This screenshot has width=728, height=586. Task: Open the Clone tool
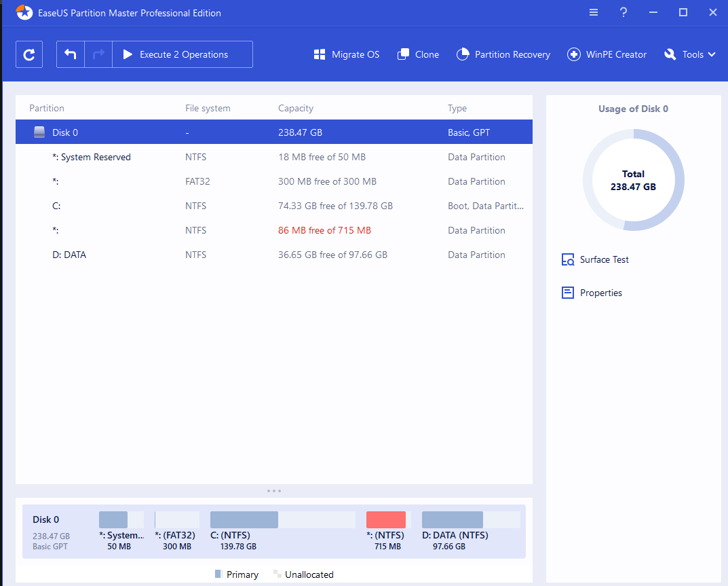click(x=418, y=54)
